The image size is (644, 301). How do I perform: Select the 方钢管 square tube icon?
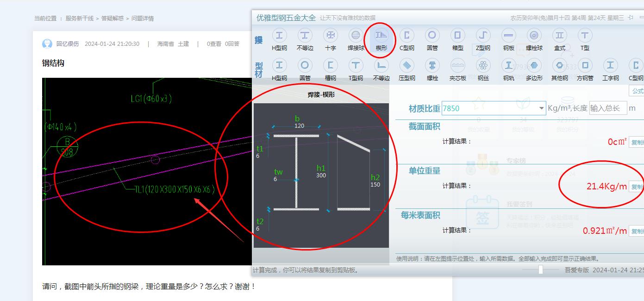(x=585, y=69)
